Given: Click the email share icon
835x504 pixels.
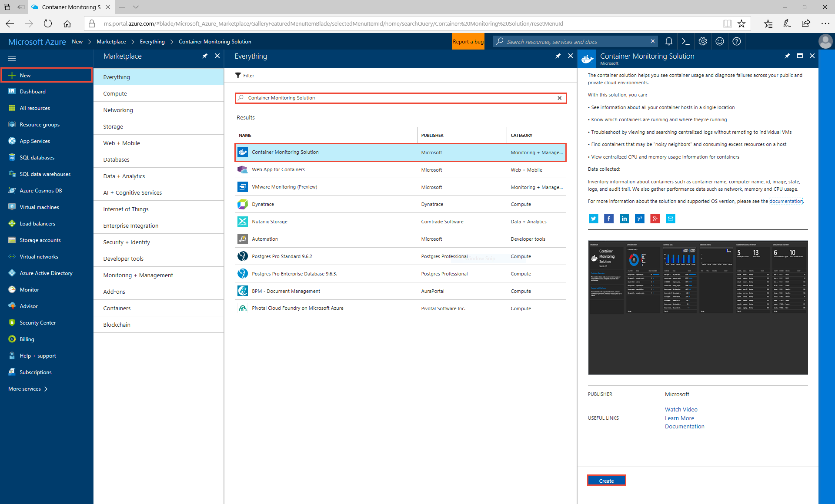Looking at the screenshot, I should pos(669,219).
